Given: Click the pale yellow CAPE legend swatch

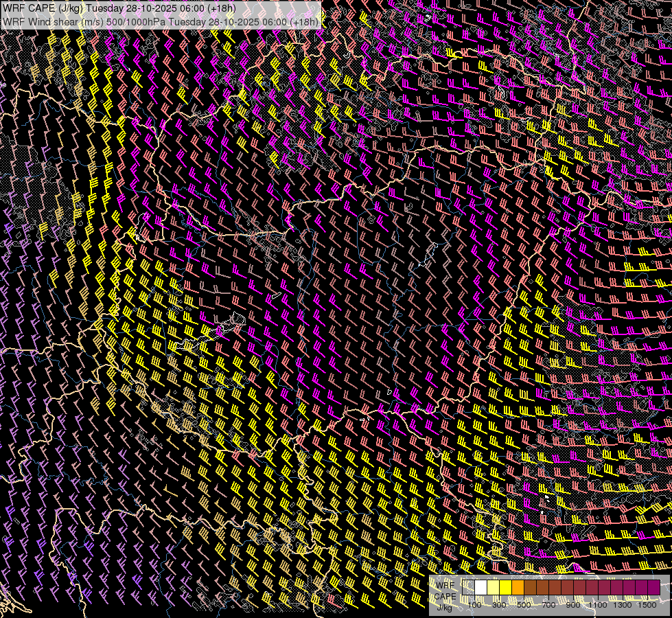Looking at the screenshot, I should pyautogui.click(x=494, y=587).
